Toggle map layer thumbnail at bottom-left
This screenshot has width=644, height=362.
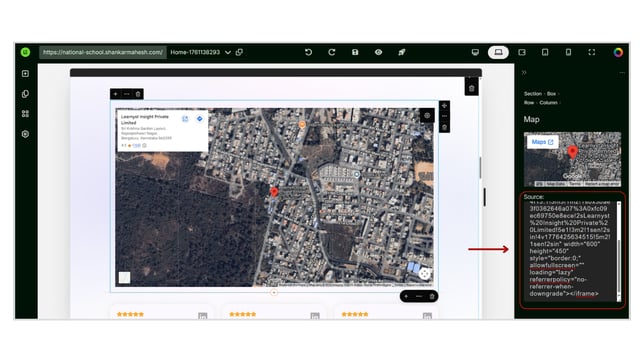(124, 277)
